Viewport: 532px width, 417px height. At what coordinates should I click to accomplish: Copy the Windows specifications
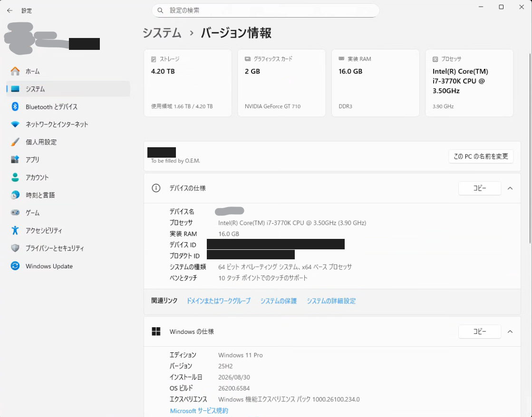[x=480, y=332]
